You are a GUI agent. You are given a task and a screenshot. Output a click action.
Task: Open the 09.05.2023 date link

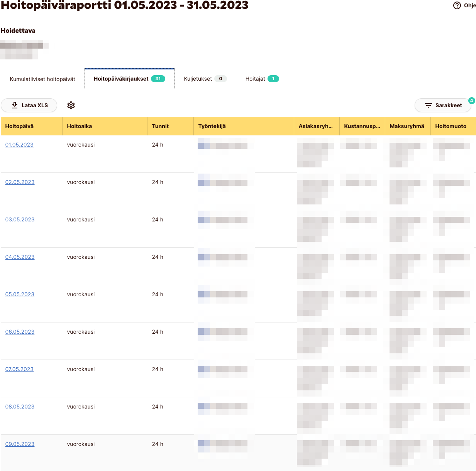click(x=20, y=444)
